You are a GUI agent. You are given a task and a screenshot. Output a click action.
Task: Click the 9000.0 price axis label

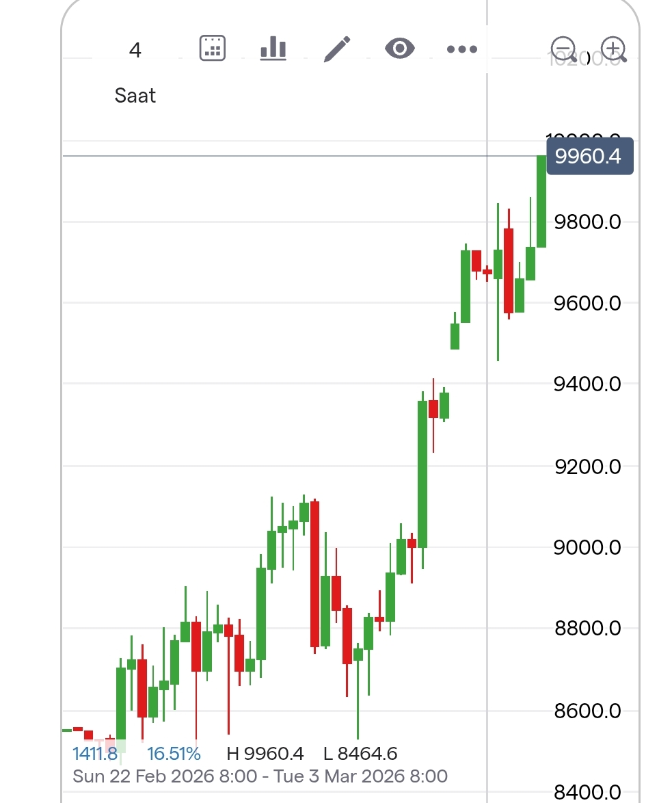(x=588, y=547)
